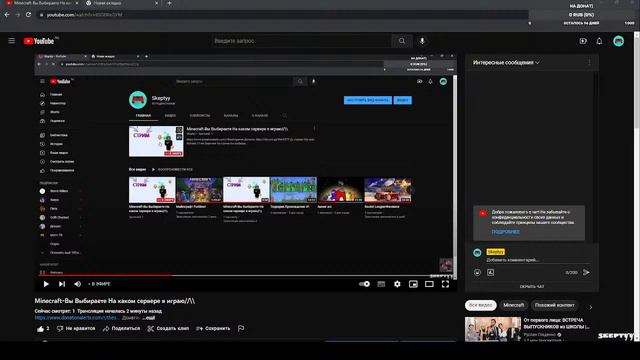Expand description with '...ещё'
The image size is (640, 360).
pos(149,318)
